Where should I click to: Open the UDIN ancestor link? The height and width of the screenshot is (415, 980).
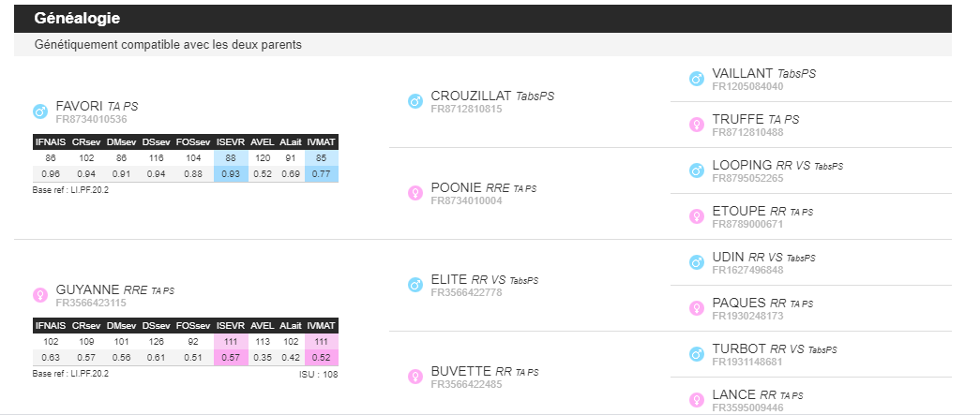click(x=728, y=257)
